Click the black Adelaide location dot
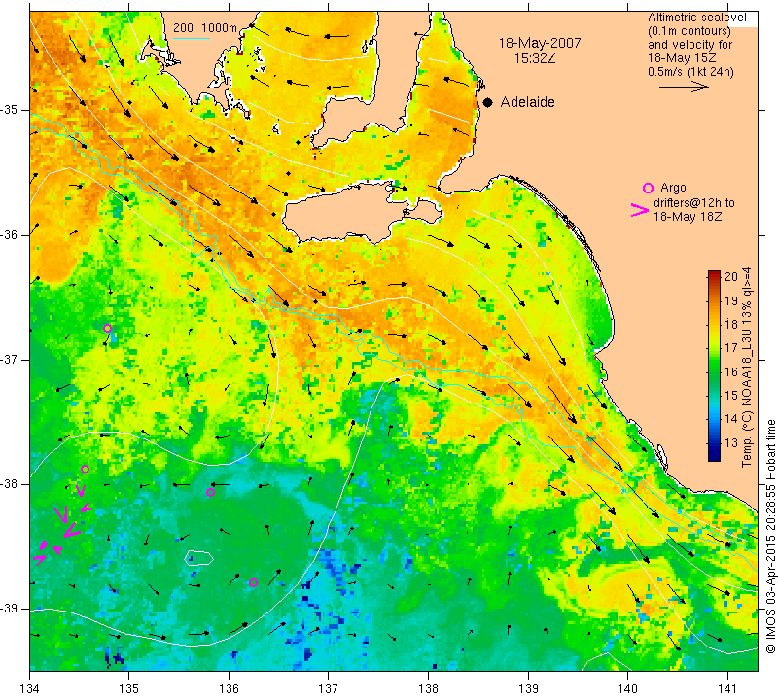Screen dimensions: 778x700 pyautogui.click(x=488, y=102)
